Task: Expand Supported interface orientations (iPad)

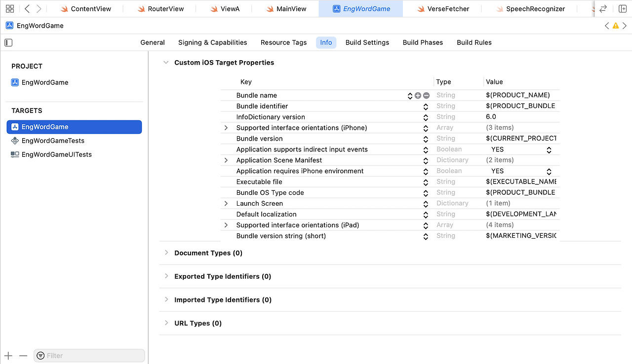Action: [x=226, y=225]
